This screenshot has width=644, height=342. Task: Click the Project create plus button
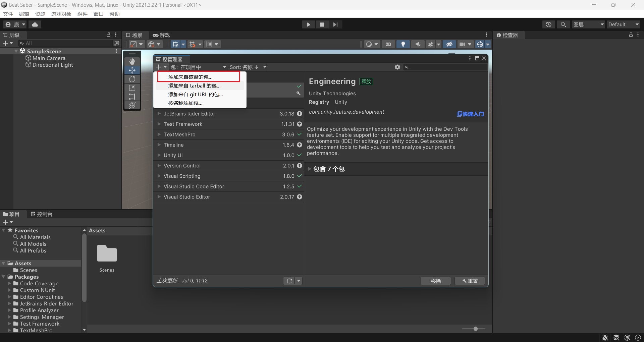7,222
